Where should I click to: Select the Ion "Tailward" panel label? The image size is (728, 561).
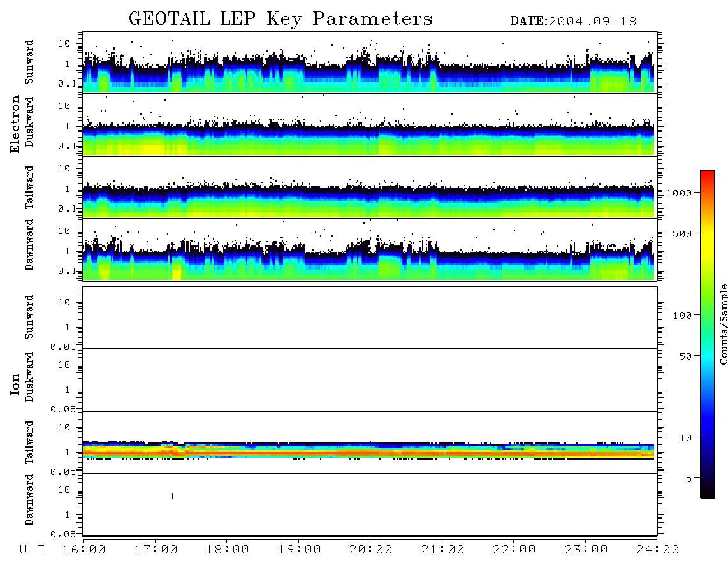coord(29,442)
